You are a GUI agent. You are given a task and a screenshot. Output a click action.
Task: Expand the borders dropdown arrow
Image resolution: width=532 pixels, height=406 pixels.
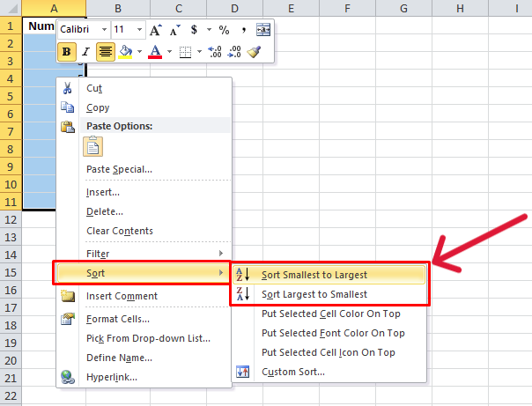[x=198, y=52]
